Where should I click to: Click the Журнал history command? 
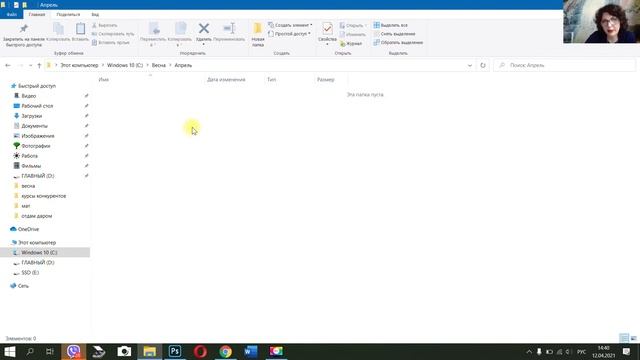tap(351, 43)
